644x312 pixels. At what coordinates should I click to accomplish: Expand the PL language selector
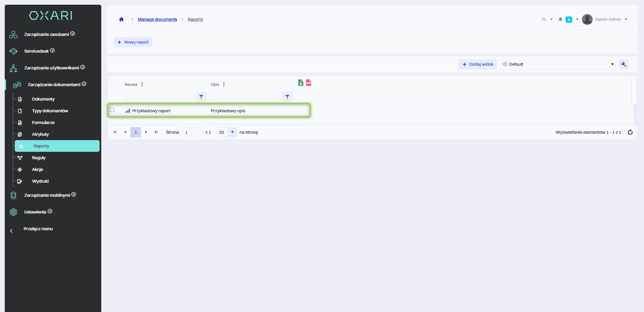point(547,19)
